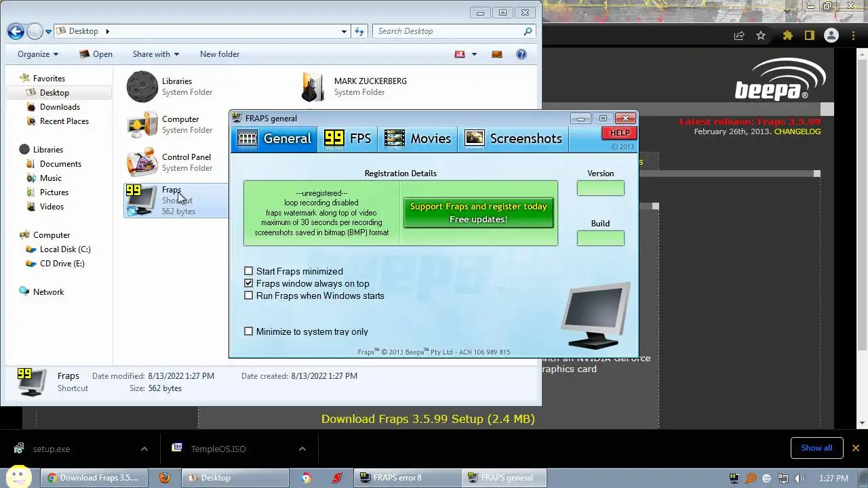Screen dimensions: 868x488
Task: Open the Organize menu
Action: click(38, 54)
